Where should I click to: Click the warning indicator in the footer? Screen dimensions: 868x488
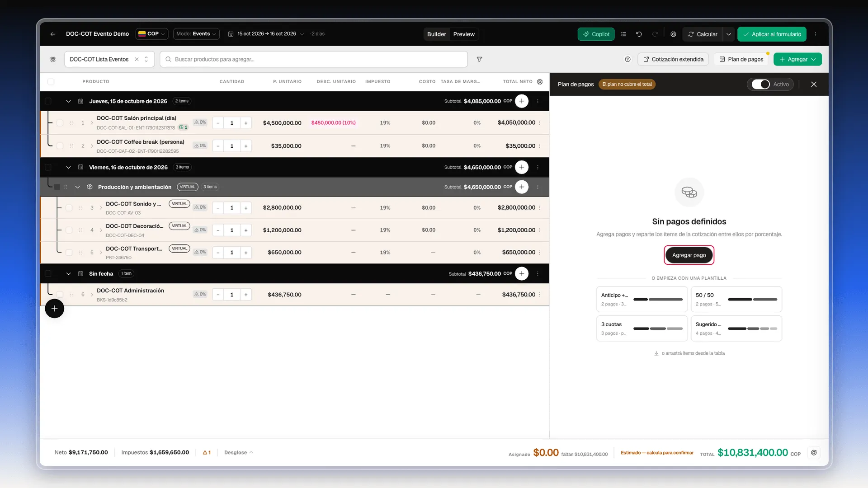207,452
